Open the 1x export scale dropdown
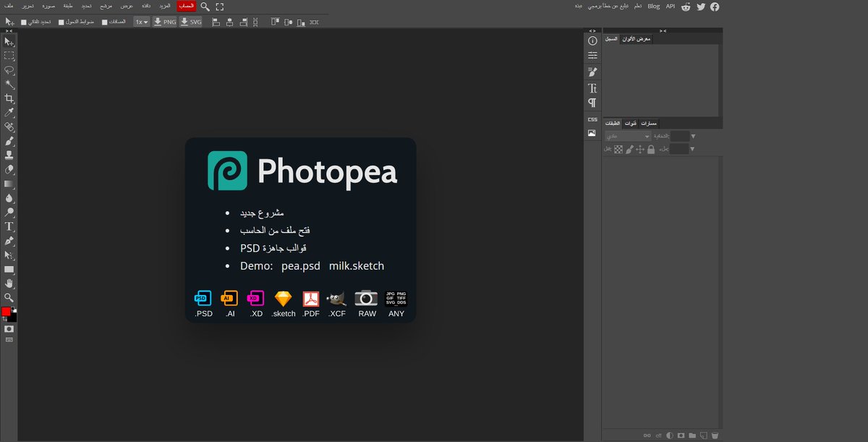The image size is (868, 442). pyautogui.click(x=141, y=22)
